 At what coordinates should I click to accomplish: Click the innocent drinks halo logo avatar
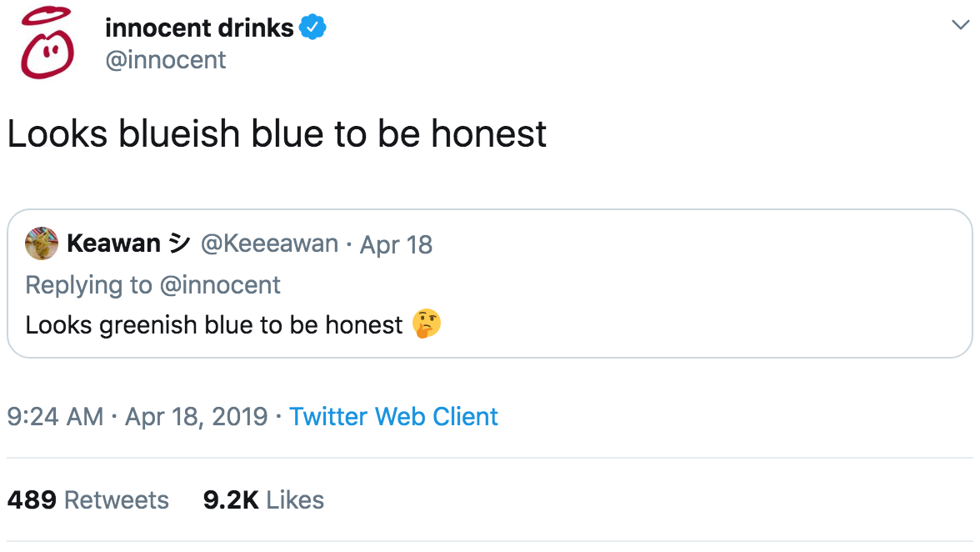pos(47,45)
